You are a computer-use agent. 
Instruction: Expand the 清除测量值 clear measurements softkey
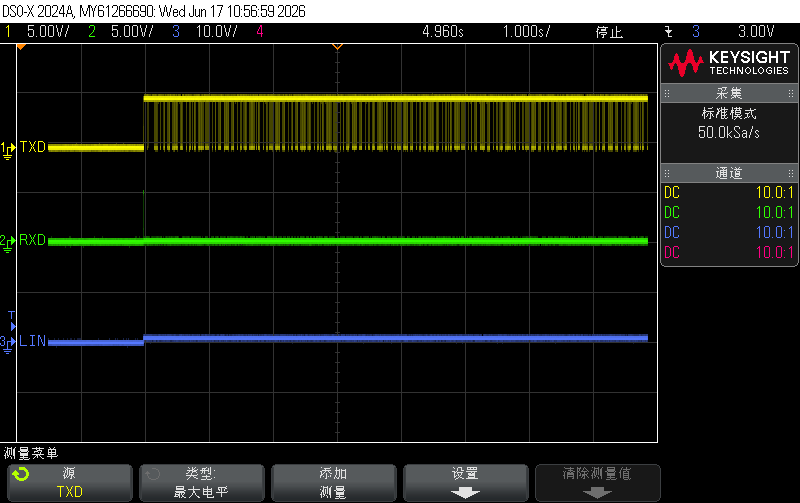pyautogui.click(x=597, y=483)
